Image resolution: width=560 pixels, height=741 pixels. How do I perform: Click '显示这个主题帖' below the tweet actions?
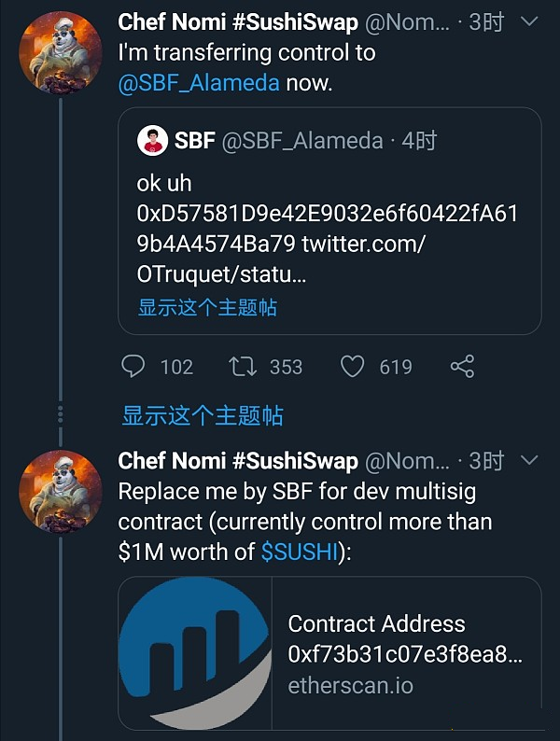pyautogui.click(x=203, y=415)
